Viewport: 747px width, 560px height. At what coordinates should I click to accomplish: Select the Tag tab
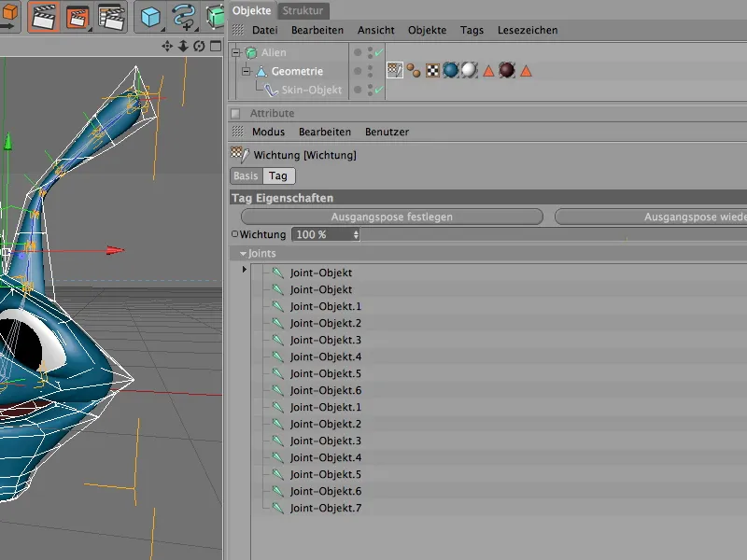point(278,175)
